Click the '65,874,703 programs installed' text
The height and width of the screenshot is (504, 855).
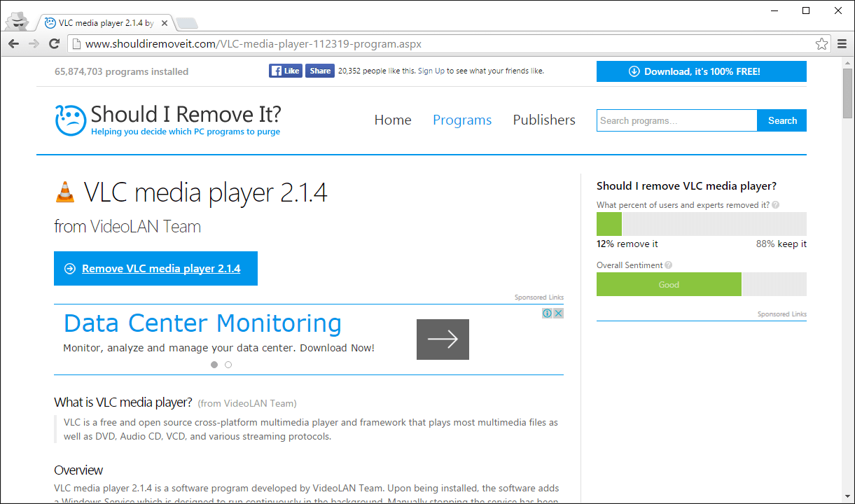click(x=121, y=71)
